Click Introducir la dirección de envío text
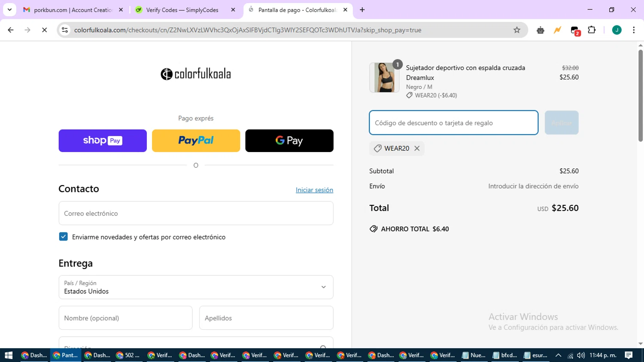Screen dimensions: 644x362 pos(533,186)
